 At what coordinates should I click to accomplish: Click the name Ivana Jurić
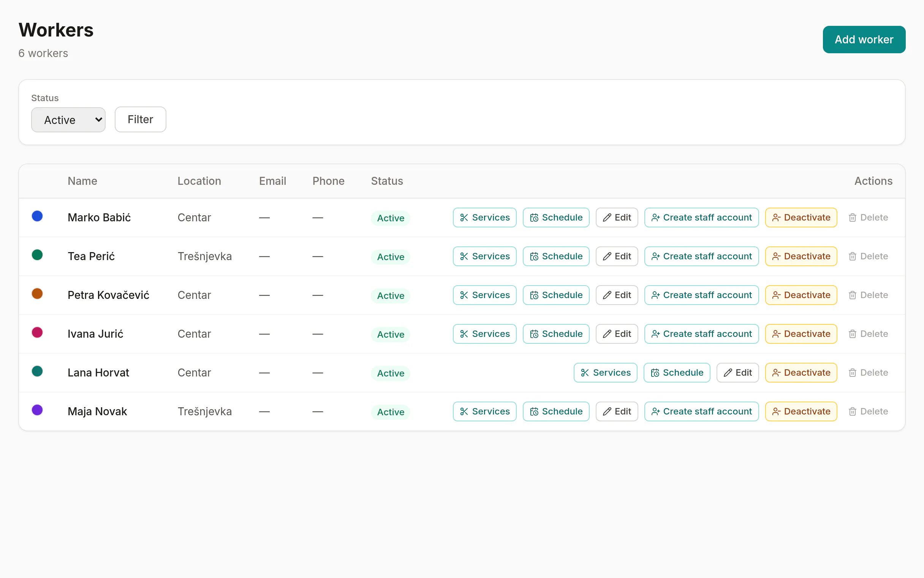[95, 334]
